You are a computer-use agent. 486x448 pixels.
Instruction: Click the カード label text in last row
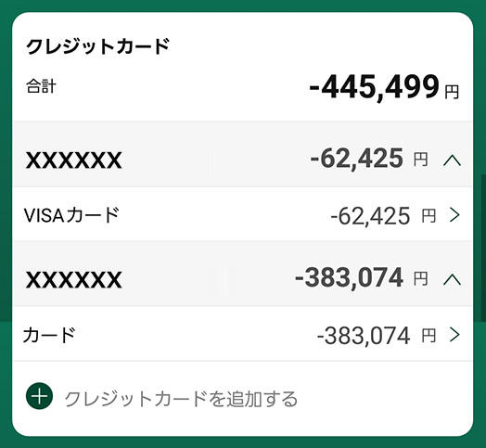[x=49, y=335]
